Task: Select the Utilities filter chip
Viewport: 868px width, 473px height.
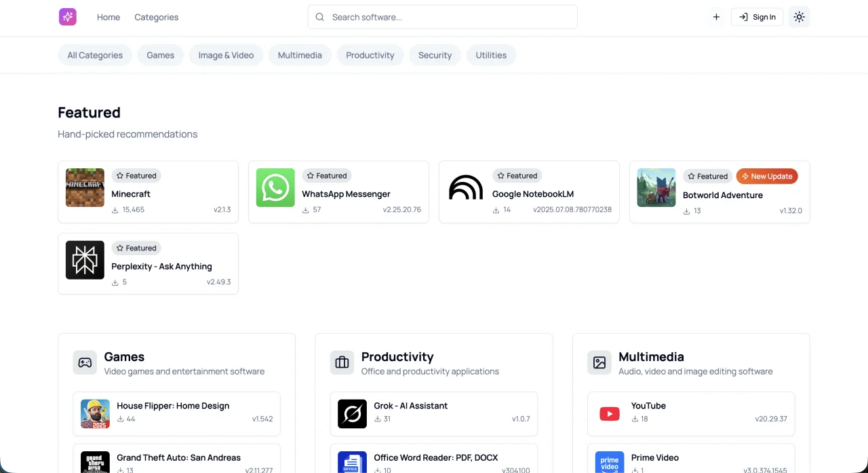Action: pos(491,55)
